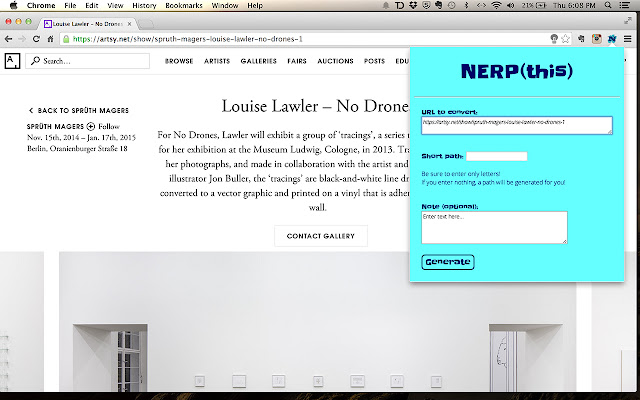Click the Bluetooth icon in menu bar
This screenshot has height=400, width=640.
(467, 5)
